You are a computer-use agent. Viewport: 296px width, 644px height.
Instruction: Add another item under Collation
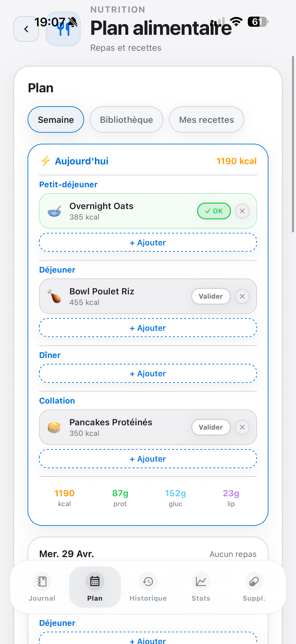click(x=148, y=459)
